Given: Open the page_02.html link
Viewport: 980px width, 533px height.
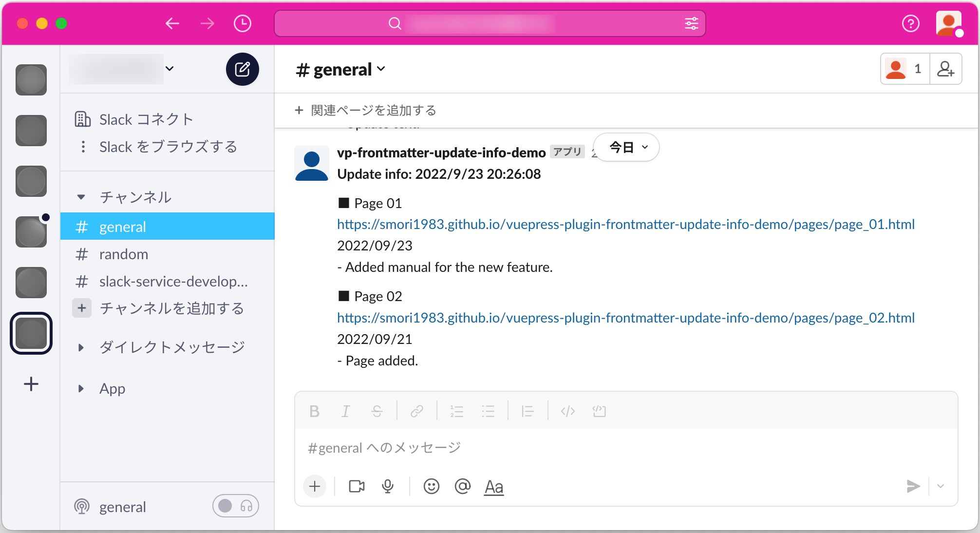Looking at the screenshot, I should pos(626,318).
